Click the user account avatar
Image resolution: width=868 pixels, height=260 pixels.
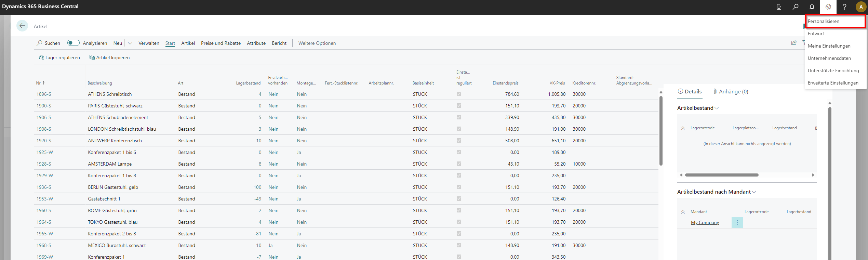(860, 7)
